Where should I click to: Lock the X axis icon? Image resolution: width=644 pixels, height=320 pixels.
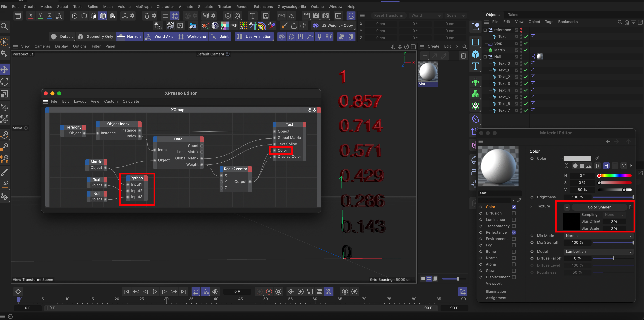(31, 16)
